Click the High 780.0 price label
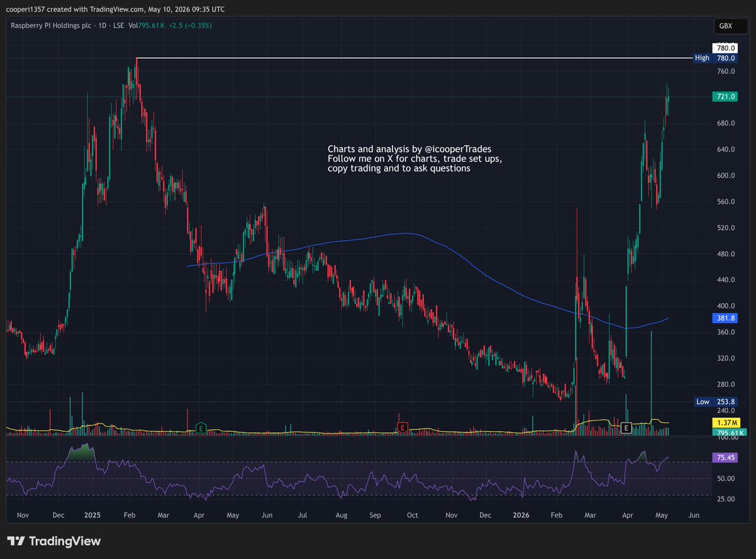This screenshot has width=756, height=559. coord(714,58)
